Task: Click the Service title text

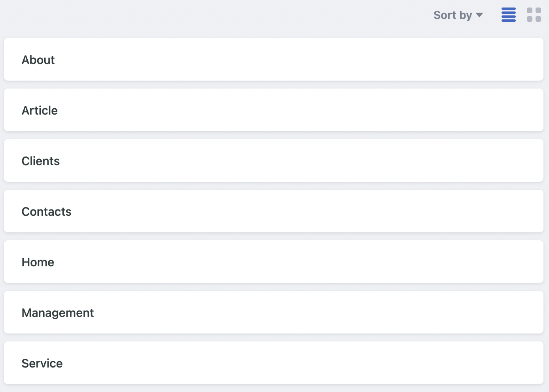Action: tap(42, 363)
